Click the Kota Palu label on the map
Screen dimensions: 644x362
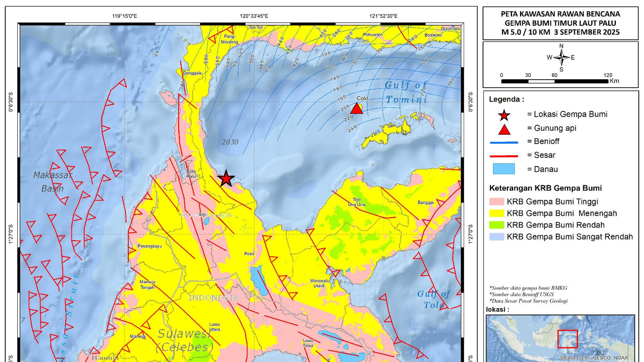click(191, 174)
